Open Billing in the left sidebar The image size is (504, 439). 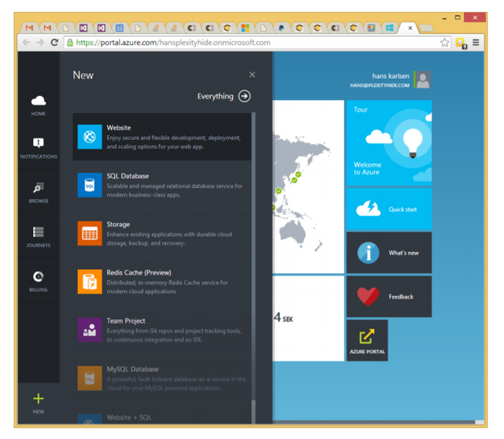(x=39, y=281)
